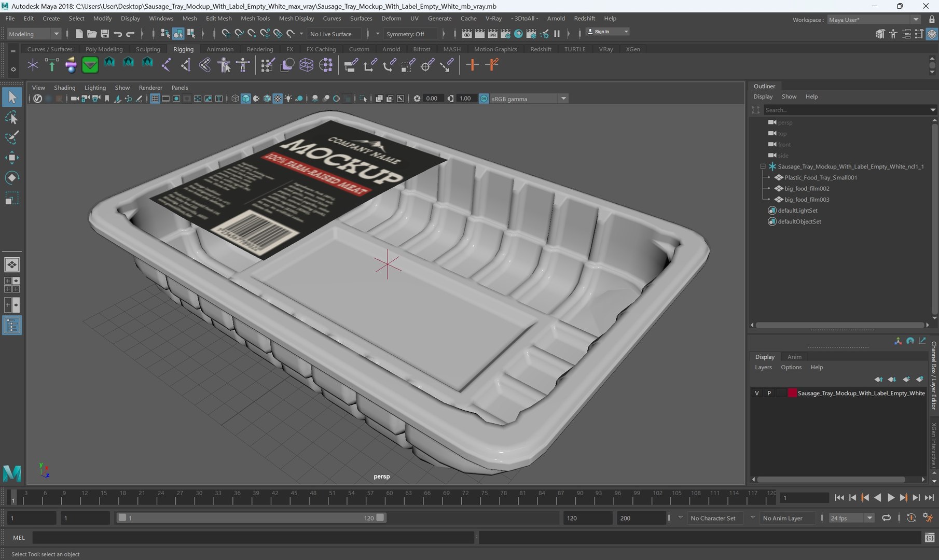Click the Create Joints icon on the Rigging shelf
Image resolution: width=939 pixels, height=560 pixels.
pyautogui.click(x=166, y=65)
